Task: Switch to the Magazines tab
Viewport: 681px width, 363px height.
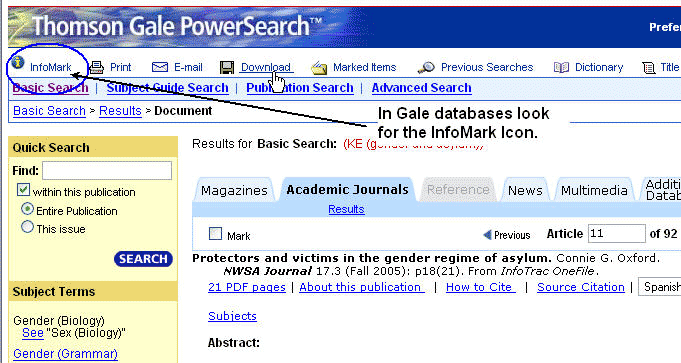Action: 234,190
